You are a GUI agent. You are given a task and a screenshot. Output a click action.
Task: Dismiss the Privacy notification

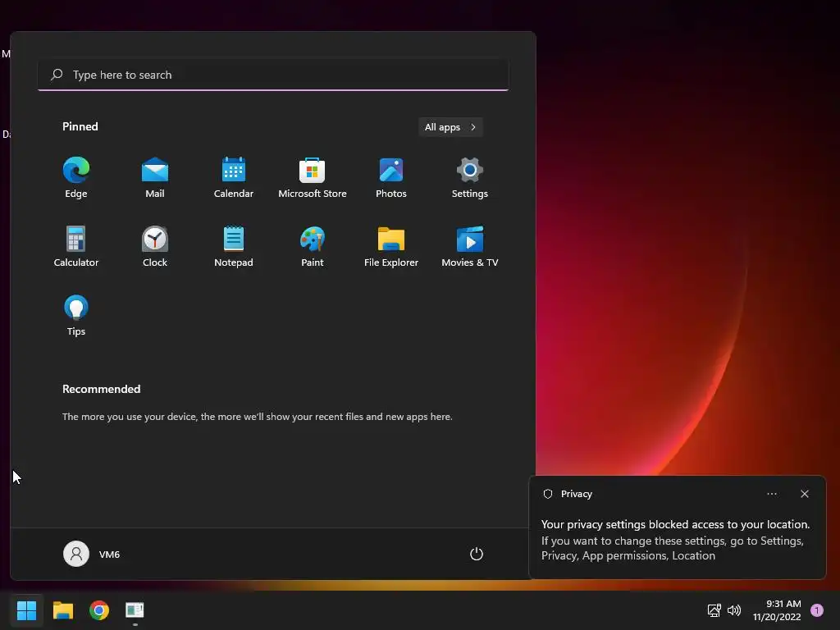coord(804,494)
